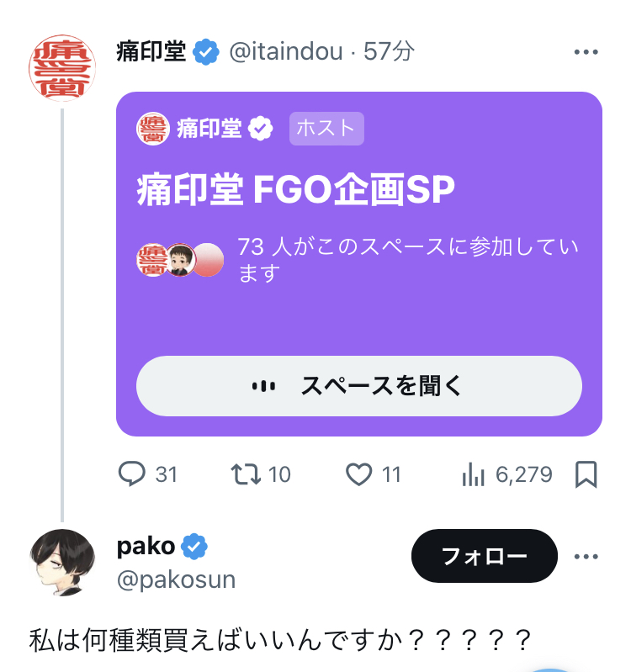View post analytics showing 6,279 views
This screenshot has height=672, width=631.
pos(474,474)
